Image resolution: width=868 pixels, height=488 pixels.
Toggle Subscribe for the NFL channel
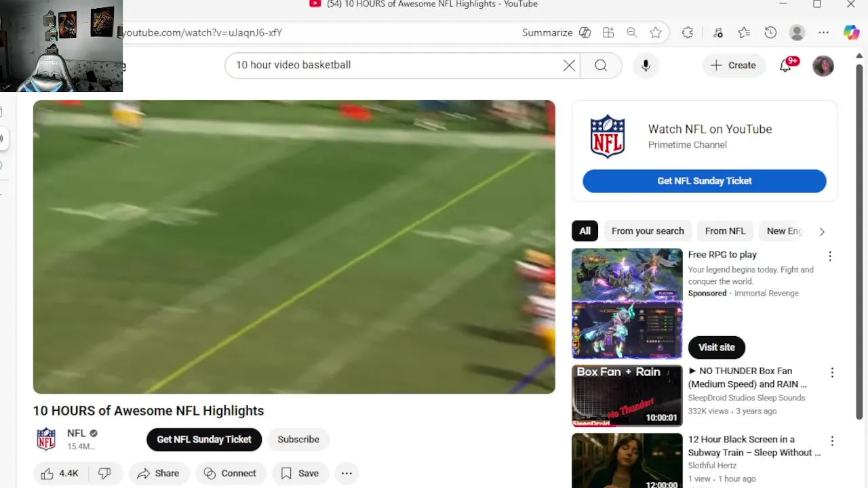click(x=298, y=439)
